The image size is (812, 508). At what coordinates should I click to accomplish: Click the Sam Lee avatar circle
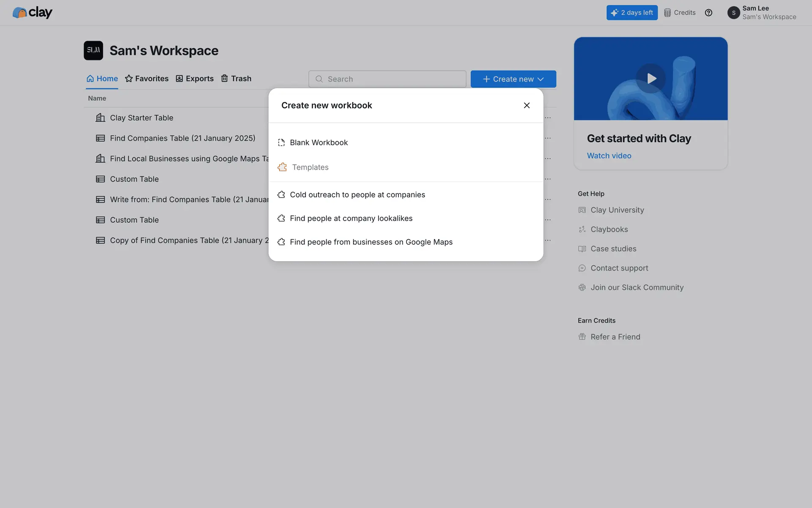[733, 13]
